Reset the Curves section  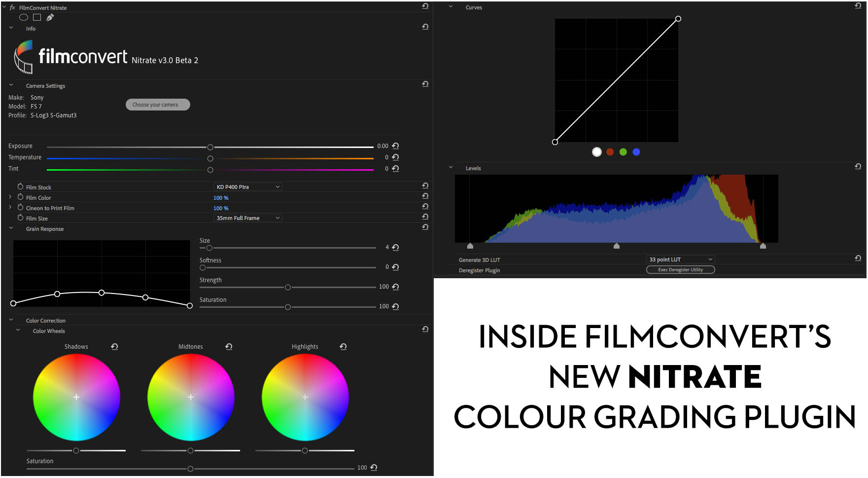[x=858, y=5]
